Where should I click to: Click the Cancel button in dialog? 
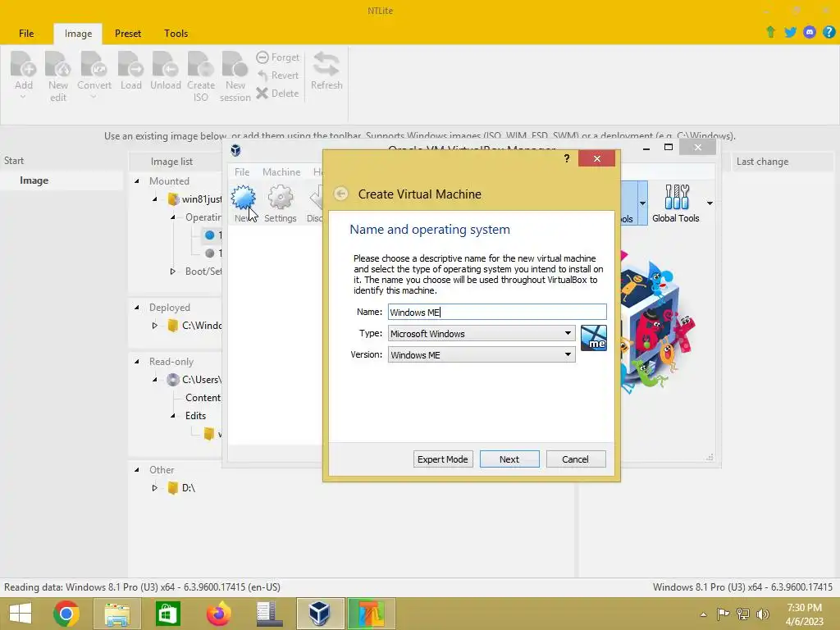576,459
